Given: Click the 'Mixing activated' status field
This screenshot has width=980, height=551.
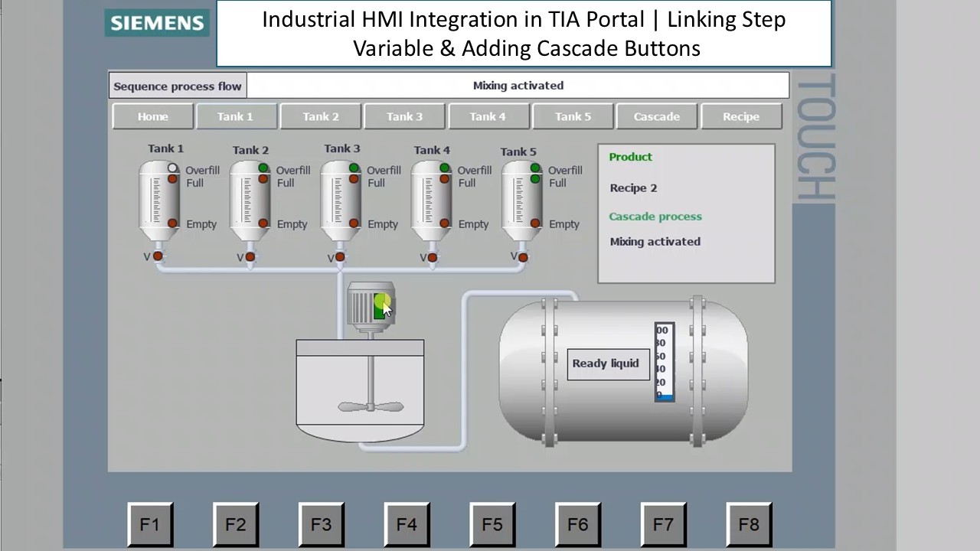Looking at the screenshot, I should coord(518,86).
